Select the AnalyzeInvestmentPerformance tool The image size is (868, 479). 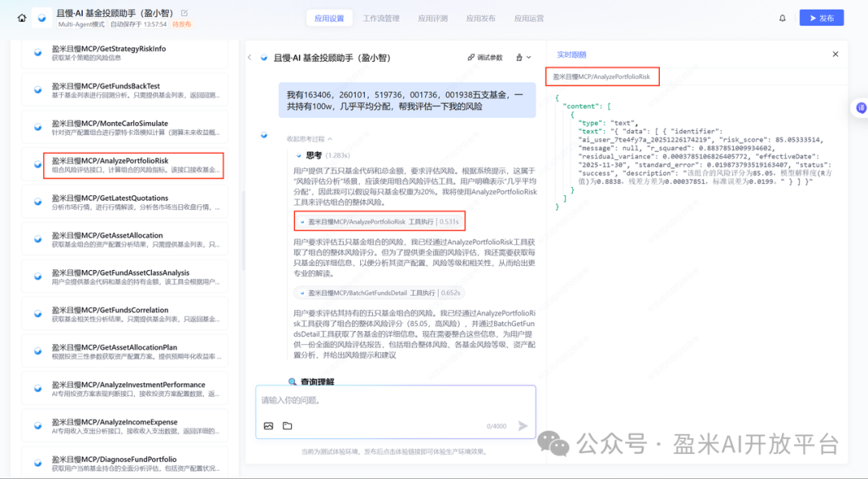tap(125, 389)
